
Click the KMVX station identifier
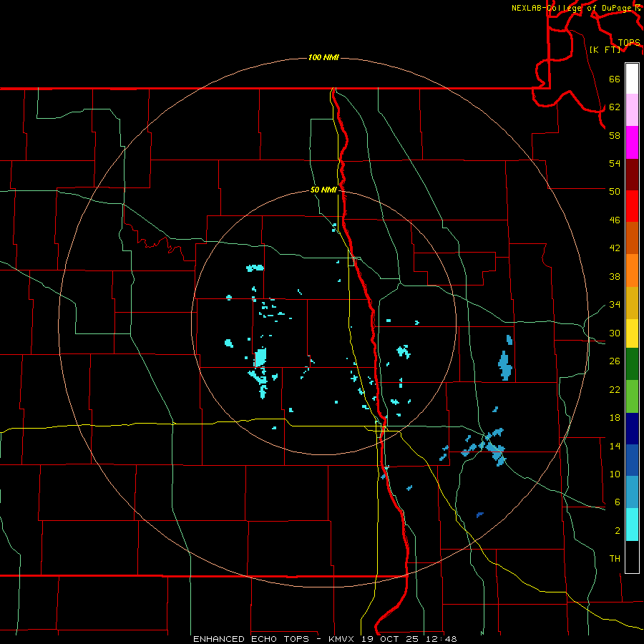point(341,639)
